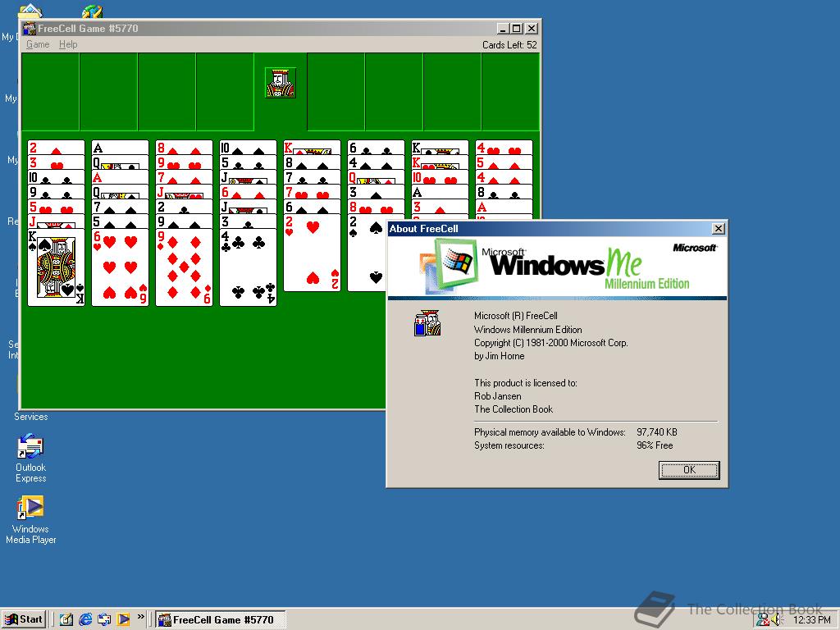Click the volume speaker tray icon
840x630 pixels.
(777, 620)
